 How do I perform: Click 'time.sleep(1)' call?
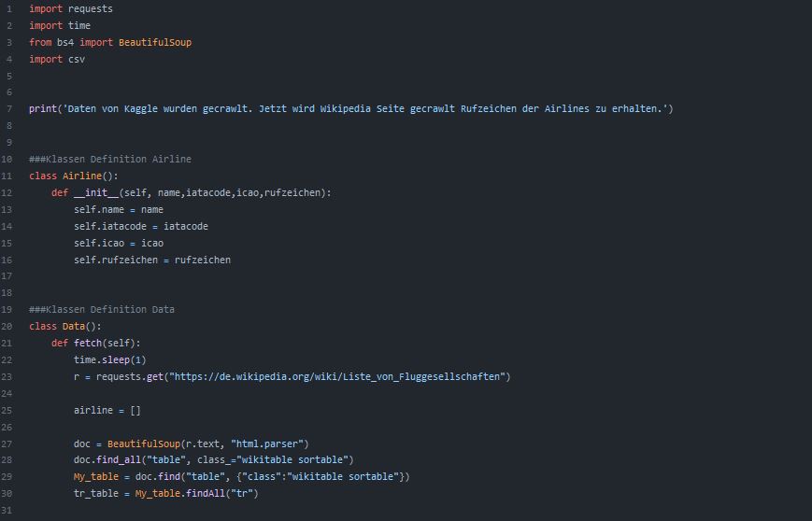coord(110,359)
